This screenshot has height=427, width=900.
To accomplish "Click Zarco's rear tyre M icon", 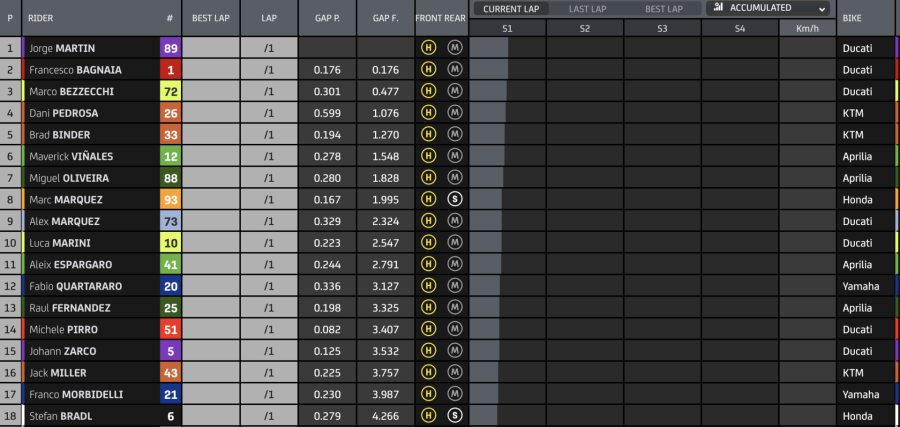I will click(x=455, y=351).
